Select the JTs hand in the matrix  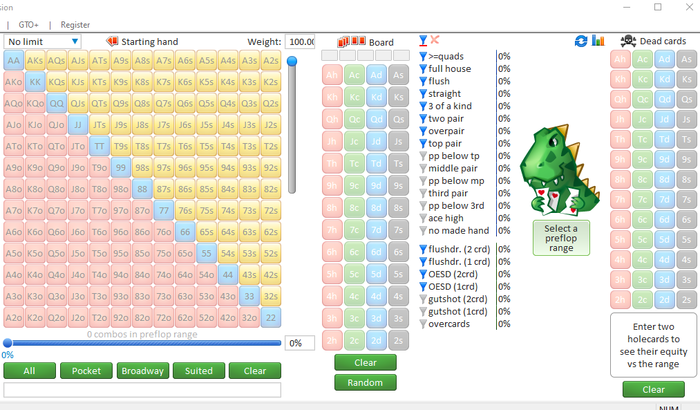tap(99, 125)
